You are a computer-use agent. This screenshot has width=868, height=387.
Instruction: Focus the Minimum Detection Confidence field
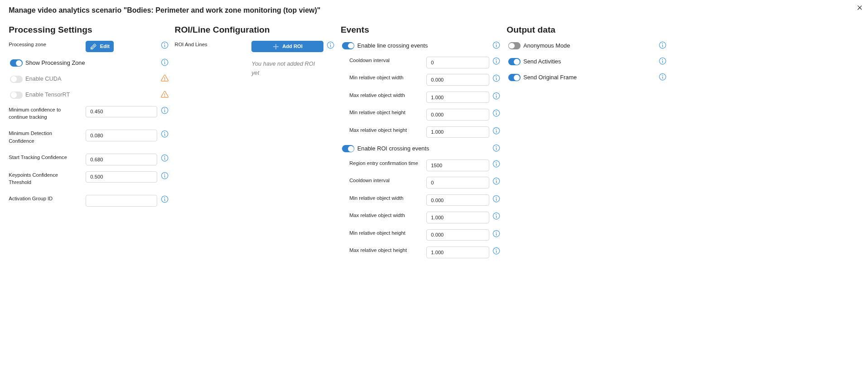point(121,135)
